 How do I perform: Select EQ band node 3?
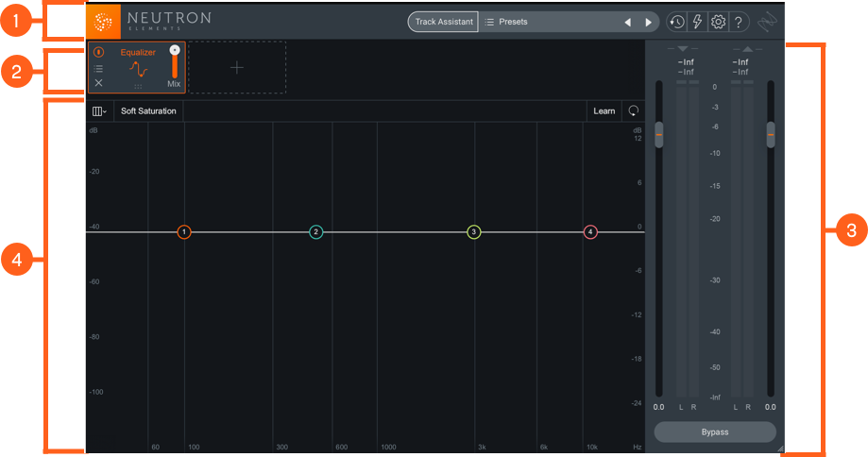tap(474, 232)
